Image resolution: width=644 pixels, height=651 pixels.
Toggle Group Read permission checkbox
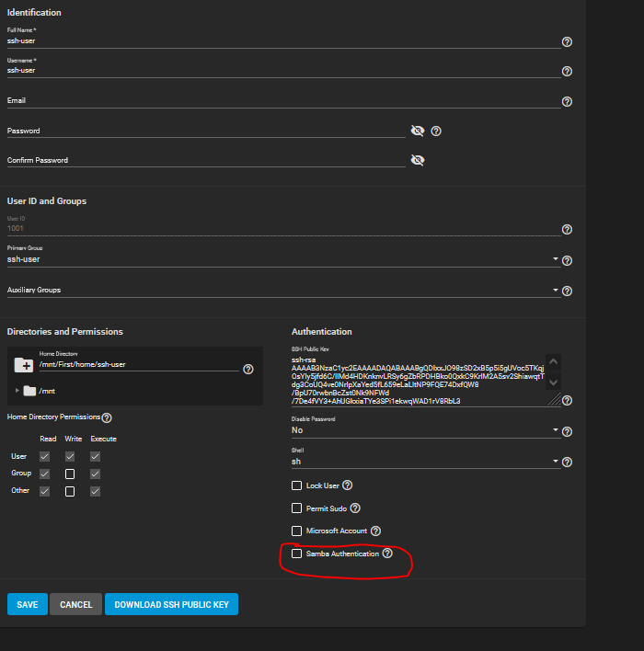(44, 474)
